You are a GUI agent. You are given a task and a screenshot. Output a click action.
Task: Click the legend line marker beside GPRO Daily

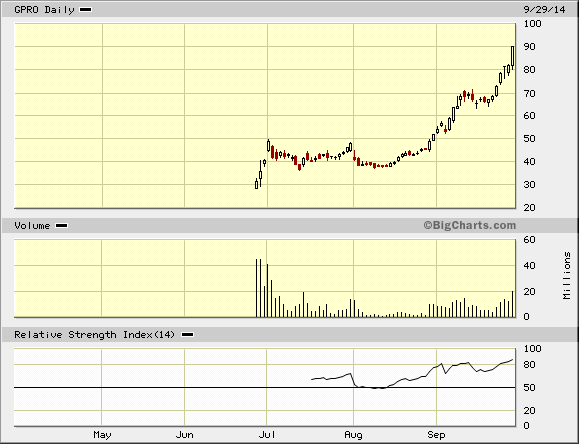coord(86,10)
